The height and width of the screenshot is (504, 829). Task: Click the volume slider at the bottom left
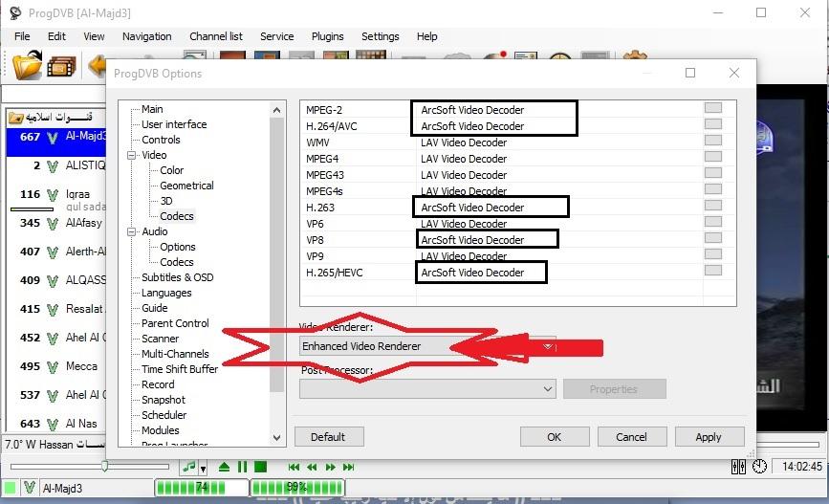(x=90, y=467)
